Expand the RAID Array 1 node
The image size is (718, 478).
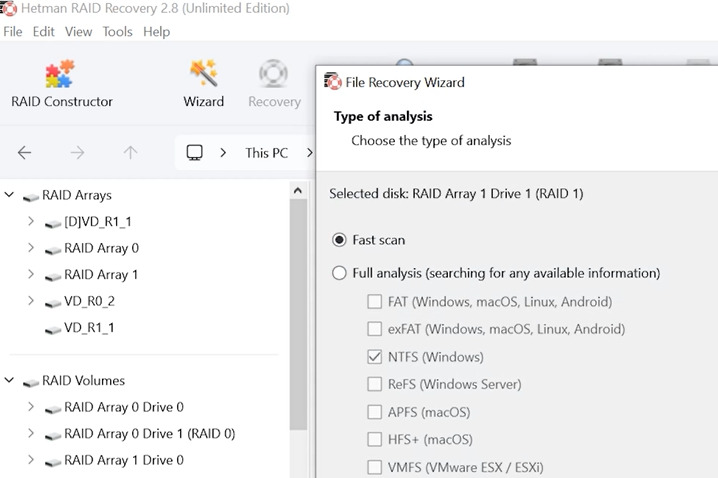pyautogui.click(x=31, y=274)
